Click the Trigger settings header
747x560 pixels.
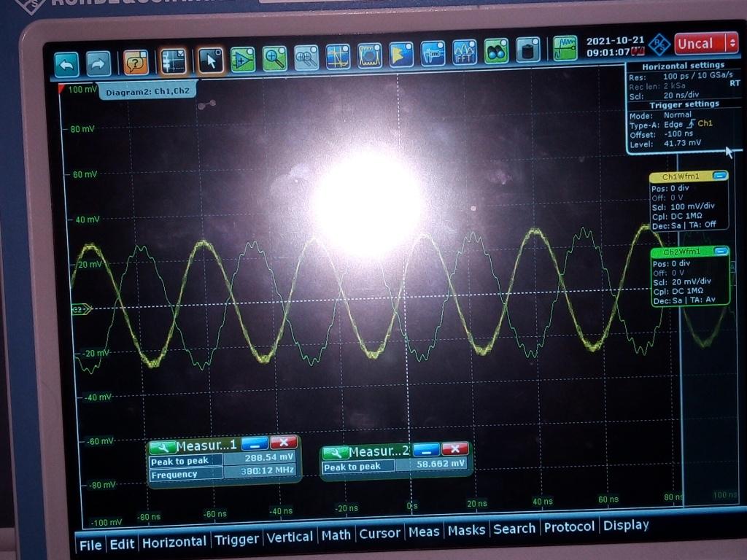[684, 104]
